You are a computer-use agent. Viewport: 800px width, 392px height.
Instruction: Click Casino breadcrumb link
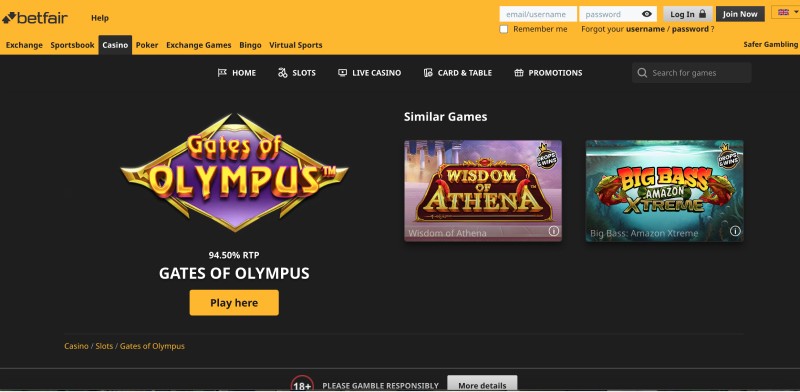pos(76,346)
